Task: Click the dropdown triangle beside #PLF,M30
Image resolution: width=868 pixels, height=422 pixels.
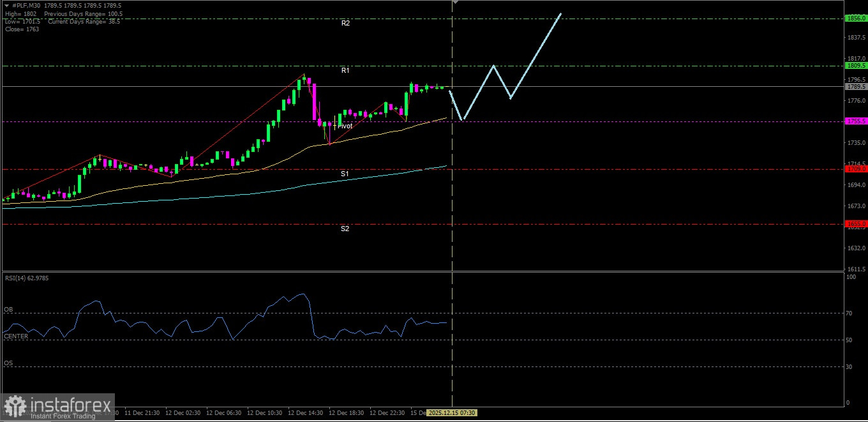Action: (6, 5)
